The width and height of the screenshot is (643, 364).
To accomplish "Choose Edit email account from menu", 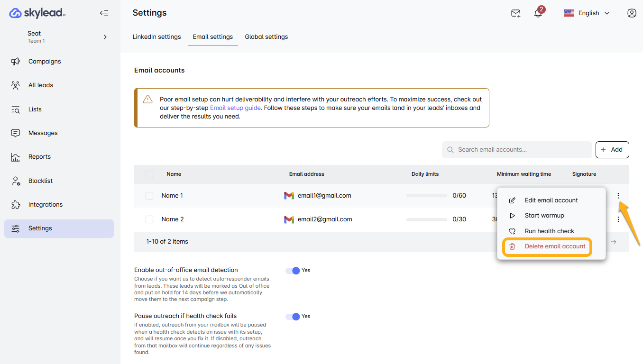I will click(x=551, y=200).
